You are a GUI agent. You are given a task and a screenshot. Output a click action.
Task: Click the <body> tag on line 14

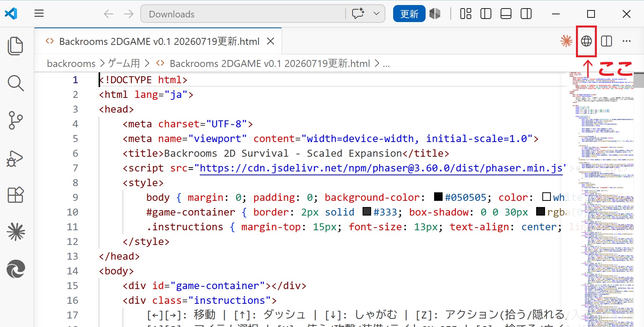click(x=116, y=271)
